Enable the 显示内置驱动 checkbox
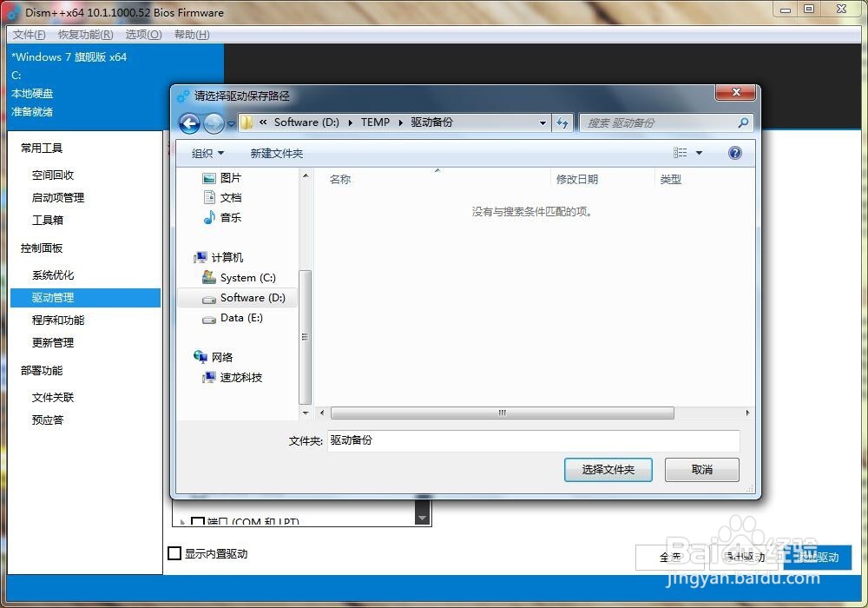Viewport: 868px width, 608px height. (x=175, y=553)
